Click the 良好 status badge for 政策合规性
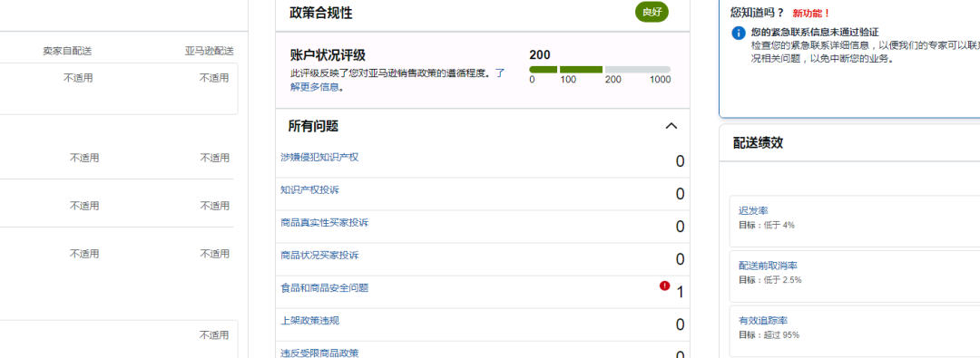 coord(652,13)
